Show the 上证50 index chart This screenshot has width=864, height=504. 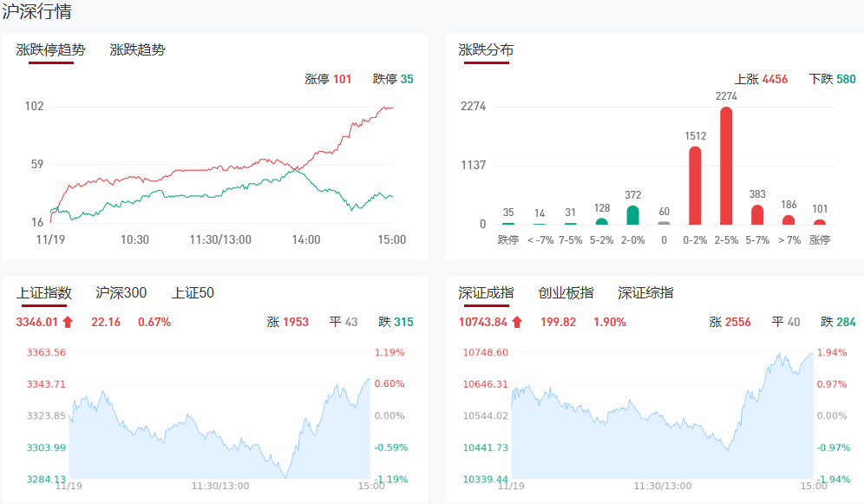193,293
